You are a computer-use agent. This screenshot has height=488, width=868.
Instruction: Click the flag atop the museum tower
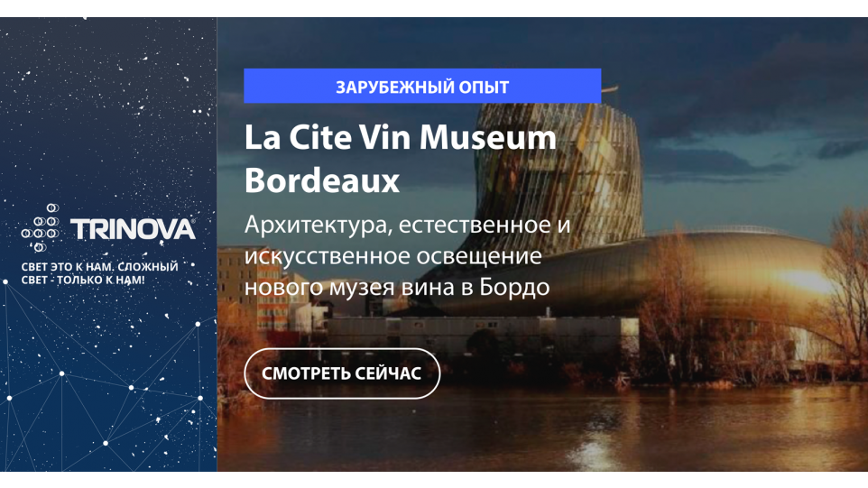coord(609,88)
